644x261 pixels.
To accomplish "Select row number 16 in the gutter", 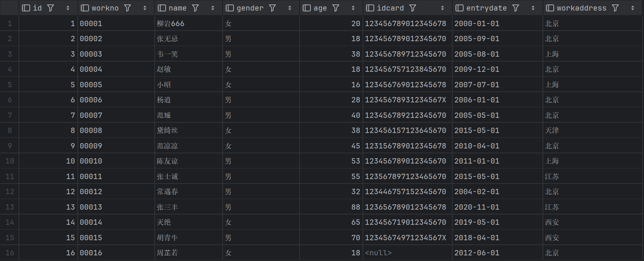I will point(9,253).
